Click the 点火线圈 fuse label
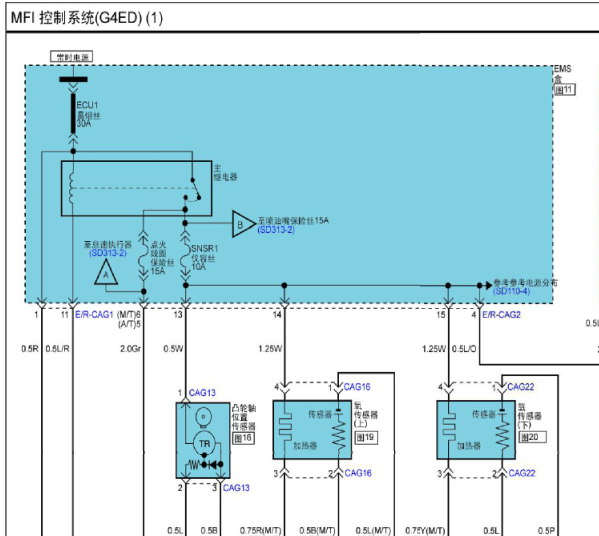Image resolution: width=599 pixels, height=536 pixels. point(162,258)
